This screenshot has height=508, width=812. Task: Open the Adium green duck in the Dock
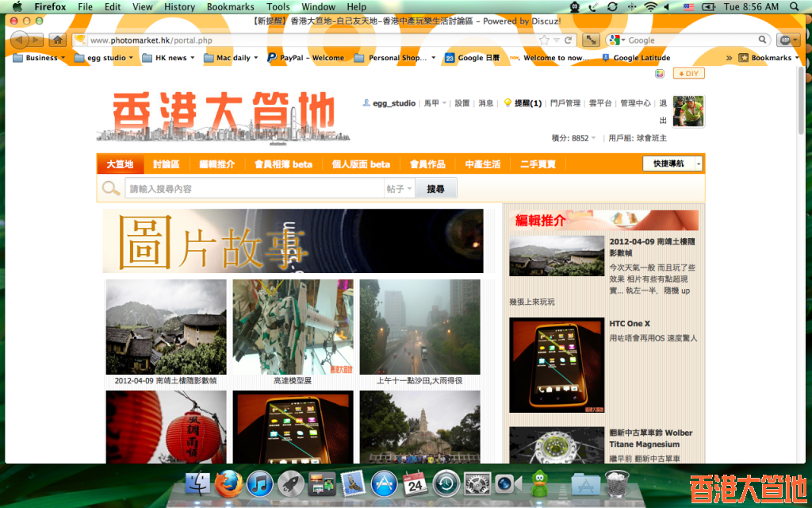pyautogui.click(x=541, y=483)
